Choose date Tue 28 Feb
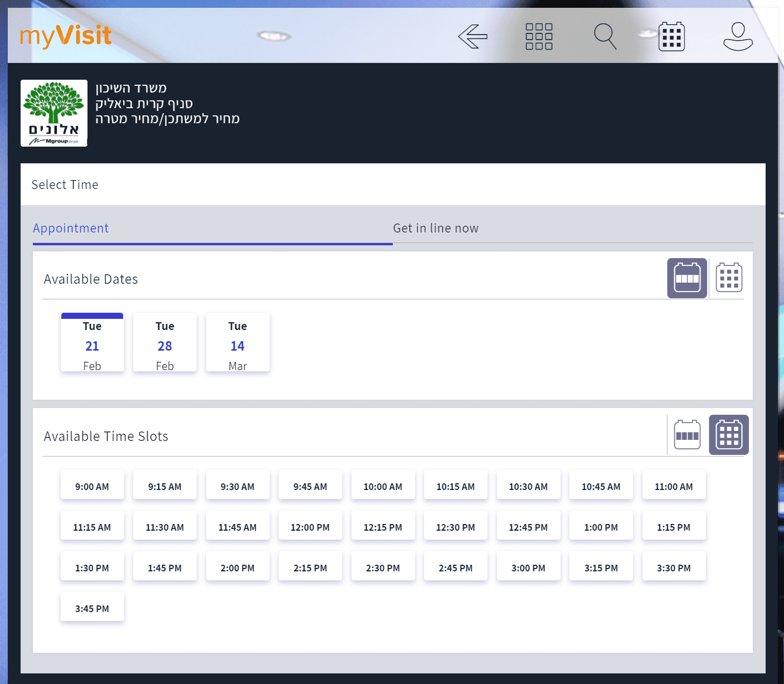The width and height of the screenshot is (784, 684). coord(165,343)
